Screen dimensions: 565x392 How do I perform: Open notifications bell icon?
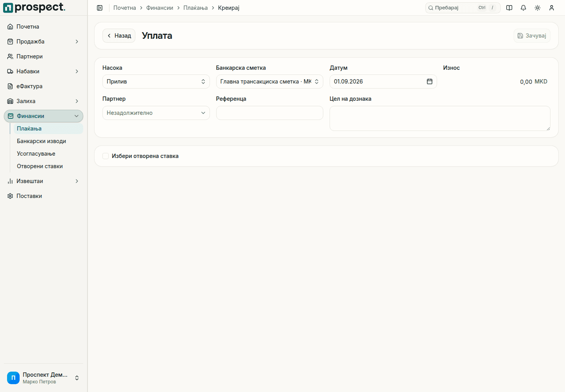pos(523,8)
